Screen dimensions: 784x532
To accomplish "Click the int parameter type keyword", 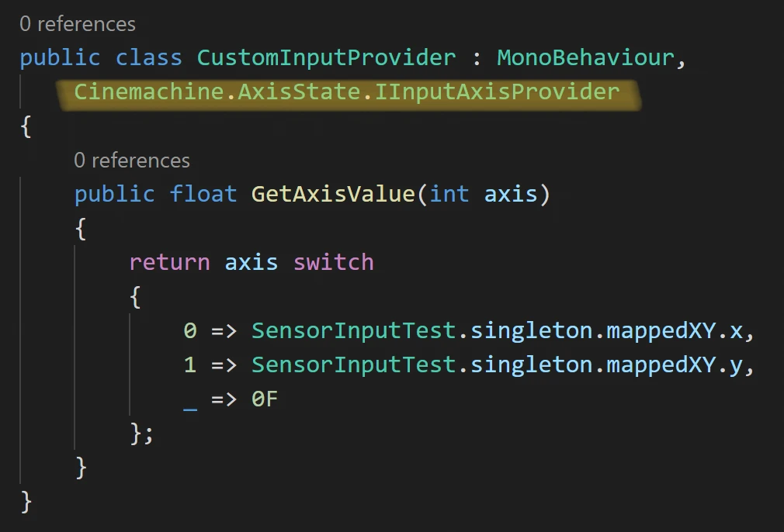I will coord(449,194).
